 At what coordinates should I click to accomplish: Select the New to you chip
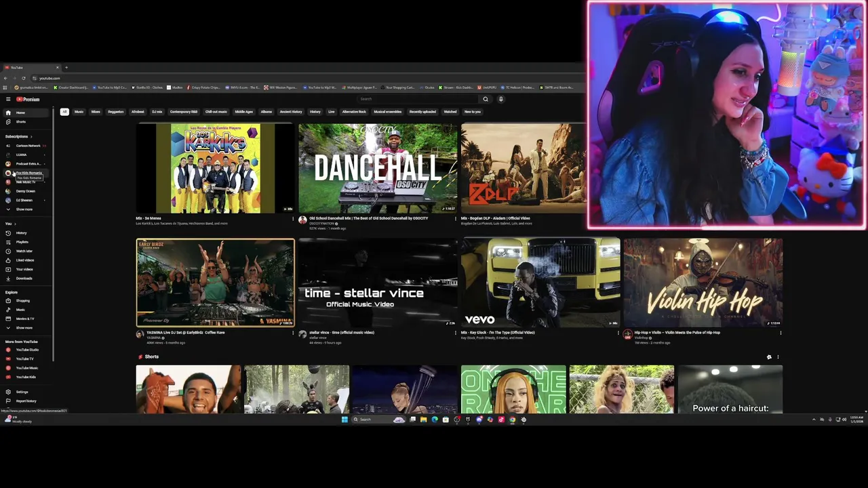pos(473,112)
